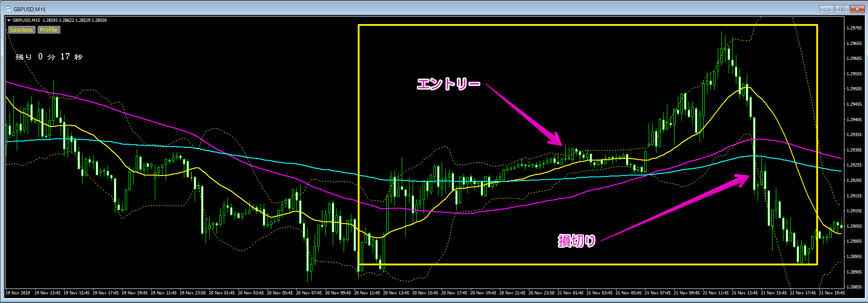Click the 21 Nov 01:45 time label
Image resolution: width=868 pixels, height=303 pixels.
point(570,293)
